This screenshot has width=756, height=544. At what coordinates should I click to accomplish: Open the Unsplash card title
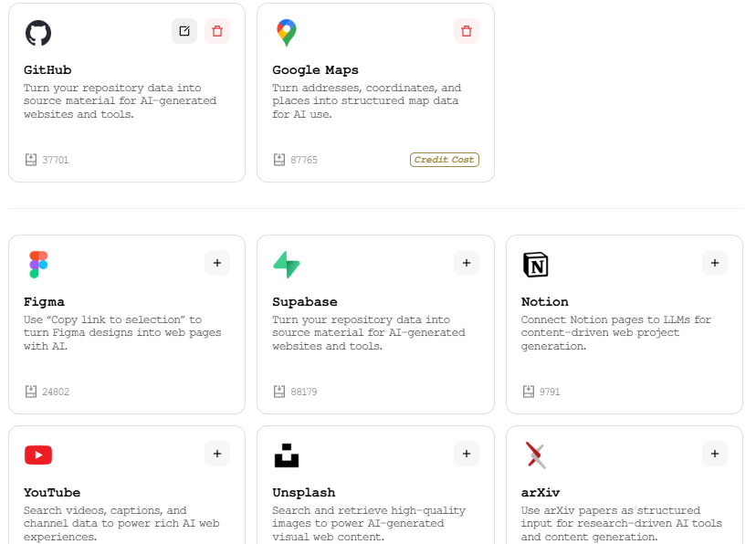tap(304, 493)
